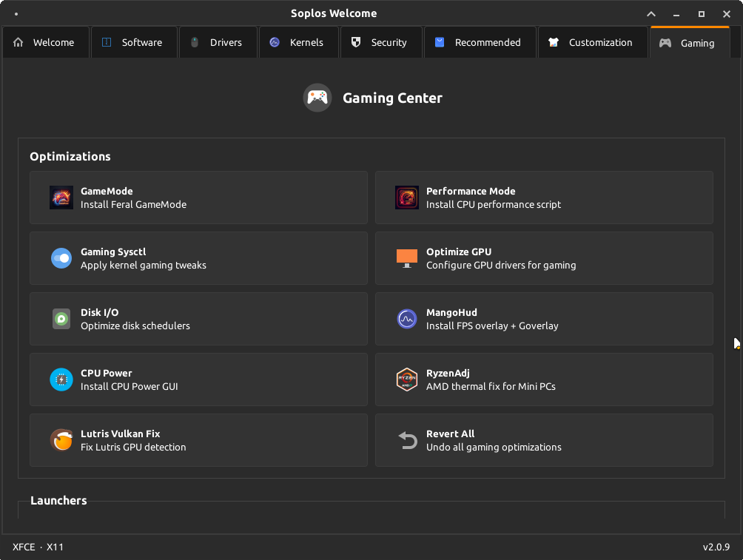
Task: Select the Security tab
Action: [381, 42]
